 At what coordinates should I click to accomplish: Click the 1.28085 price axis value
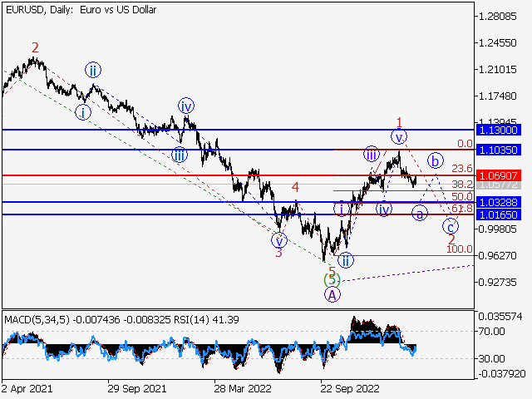(x=497, y=17)
